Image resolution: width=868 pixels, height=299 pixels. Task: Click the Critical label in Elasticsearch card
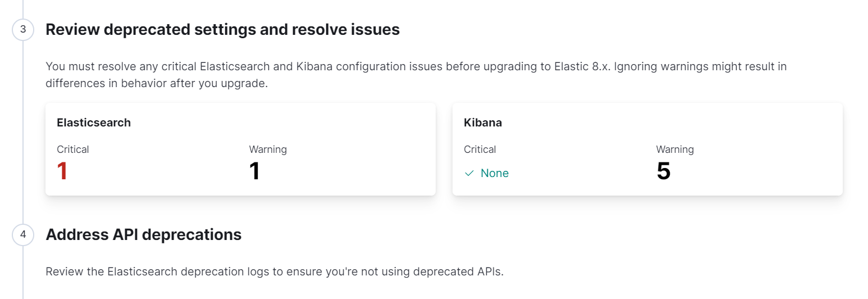click(73, 149)
